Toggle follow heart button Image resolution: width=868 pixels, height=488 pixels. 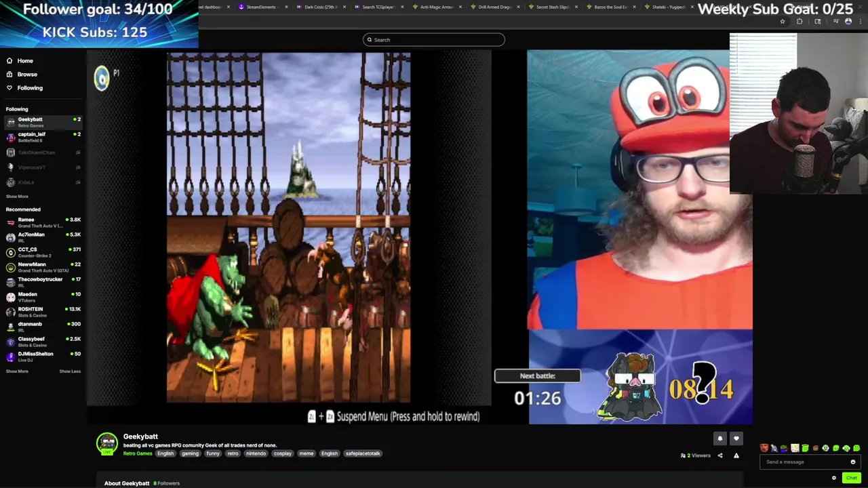click(736, 439)
